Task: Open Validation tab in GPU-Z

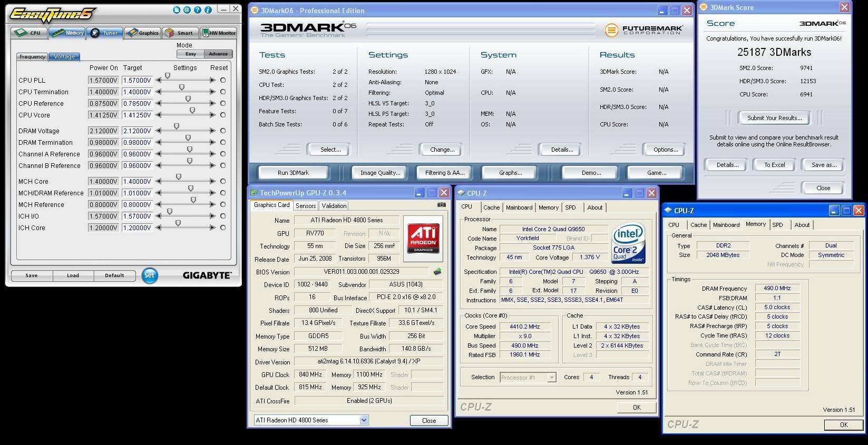Action: [x=334, y=206]
